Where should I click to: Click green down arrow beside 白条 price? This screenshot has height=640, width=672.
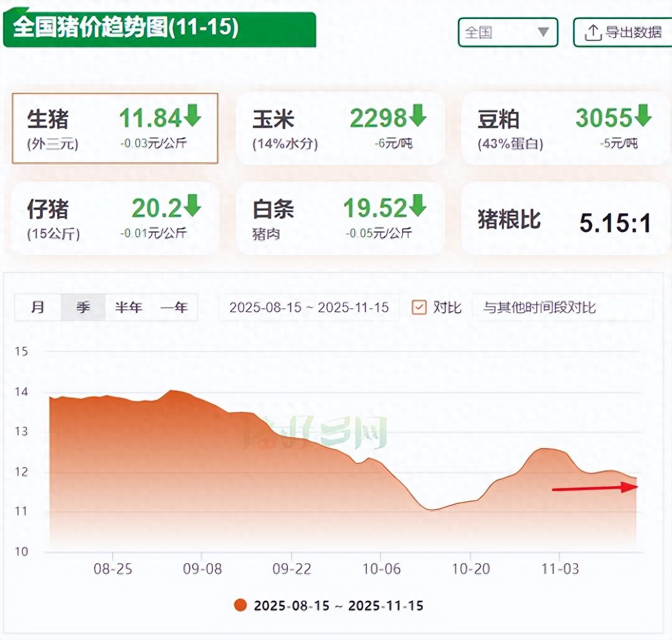pyautogui.click(x=418, y=205)
